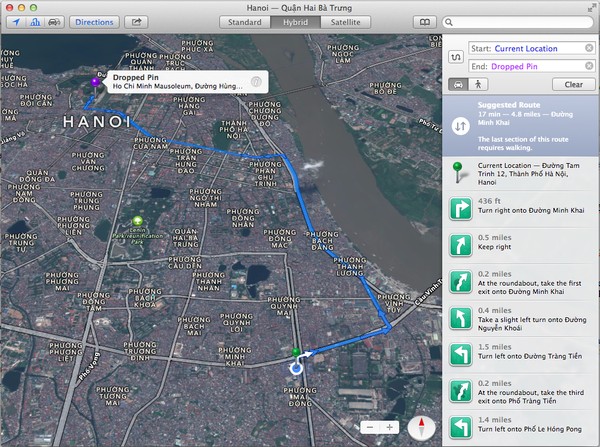600x447 pixels.
Task: Switch to Hybrid map view
Action: (x=295, y=22)
